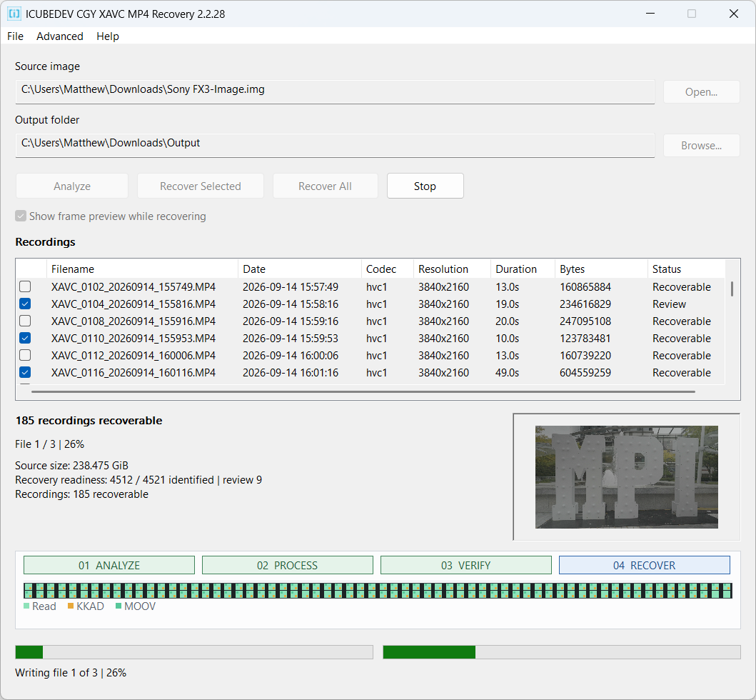The height and width of the screenshot is (700, 756).
Task: Select filename XAVC_0110_20260914_155953.MP4
Action: point(133,338)
